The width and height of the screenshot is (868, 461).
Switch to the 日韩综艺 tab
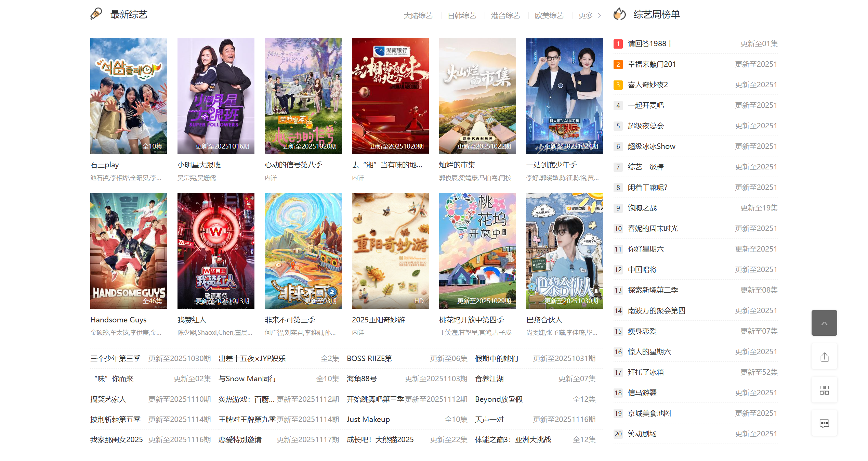point(462,16)
